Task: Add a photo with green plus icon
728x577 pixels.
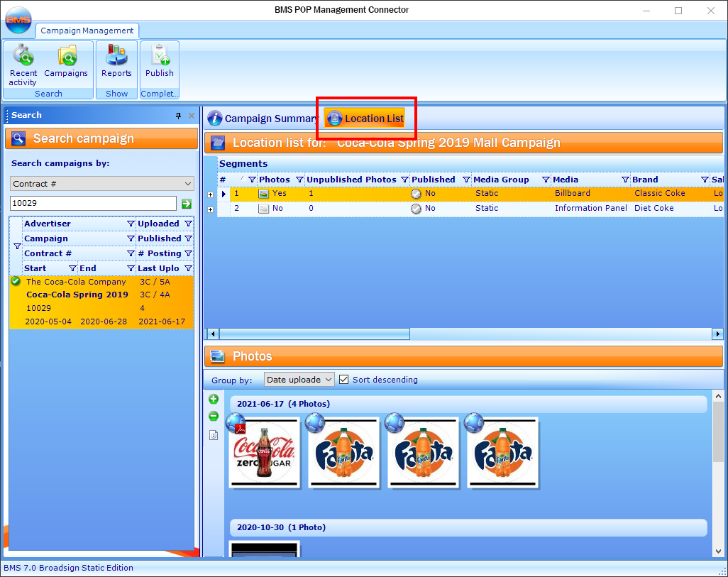Action: coord(214,399)
